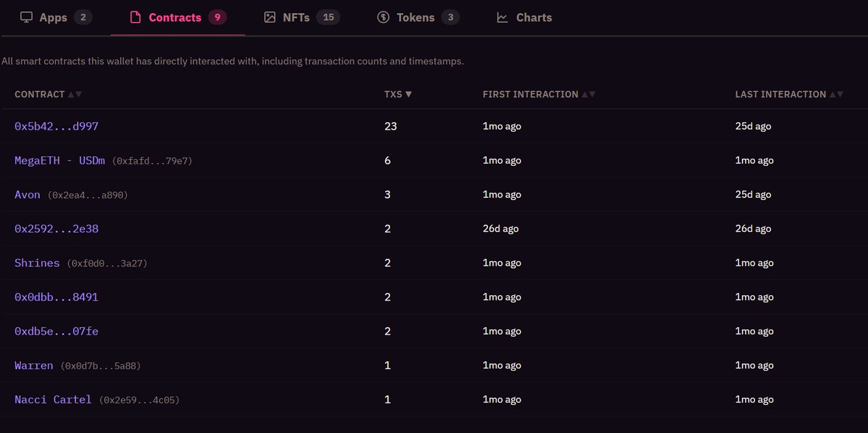The height and width of the screenshot is (433, 868).
Task: Open contract 0x5b42...d997 link
Action: pyautogui.click(x=56, y=126)
